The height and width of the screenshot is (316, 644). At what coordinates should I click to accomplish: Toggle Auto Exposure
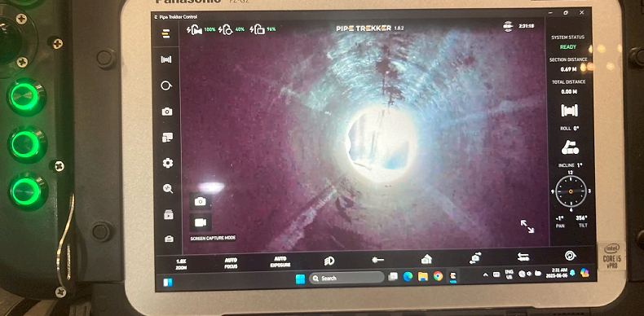(280, 261)
